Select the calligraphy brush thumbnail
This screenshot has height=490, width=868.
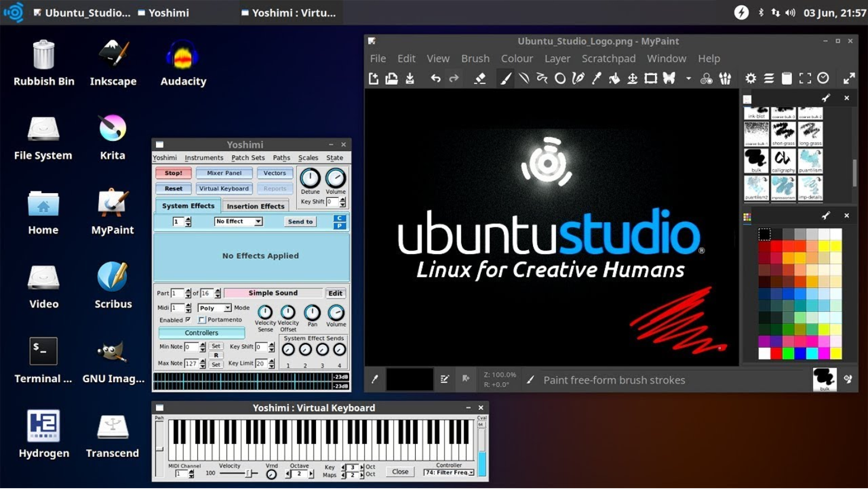pos(783,161)
